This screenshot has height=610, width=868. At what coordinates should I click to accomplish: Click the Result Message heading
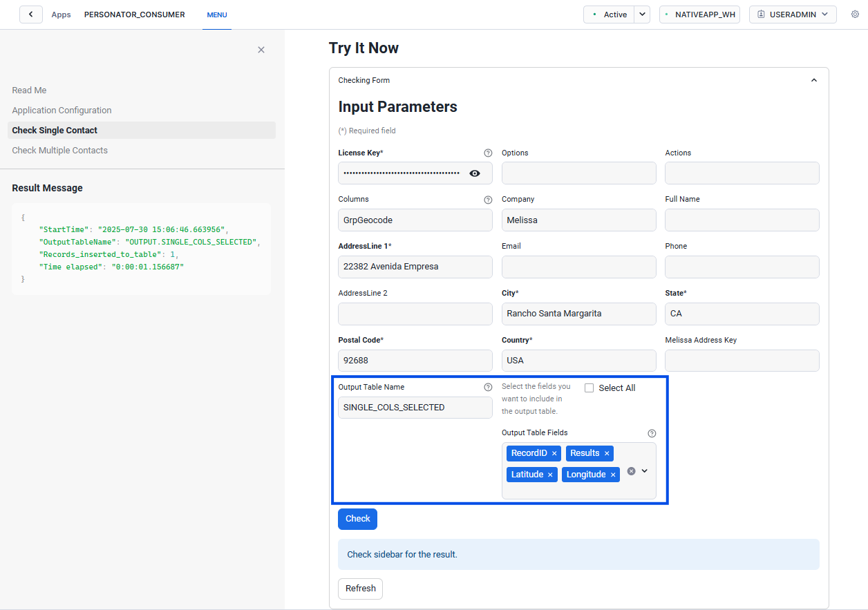47,188
